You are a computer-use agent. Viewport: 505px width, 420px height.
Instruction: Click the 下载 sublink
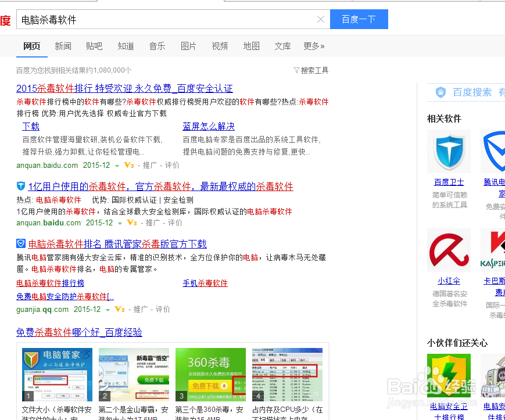(31, 127)
